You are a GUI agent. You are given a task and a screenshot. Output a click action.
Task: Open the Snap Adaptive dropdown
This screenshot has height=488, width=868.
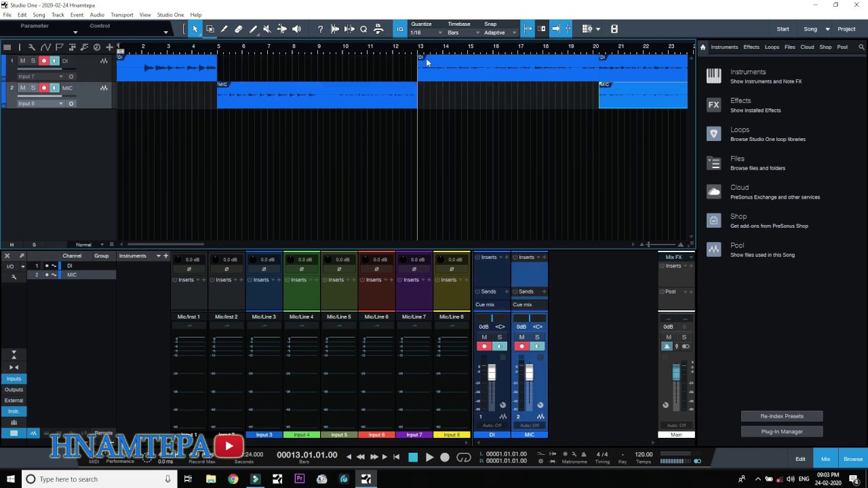(500, 33)
